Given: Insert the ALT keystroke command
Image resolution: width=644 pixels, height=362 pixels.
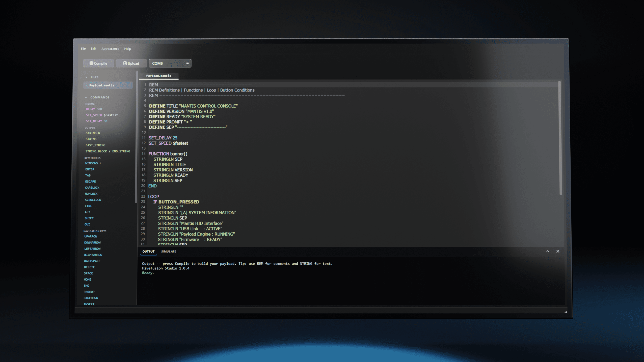Looking at the screenshot, I should [x=87, y=212].
